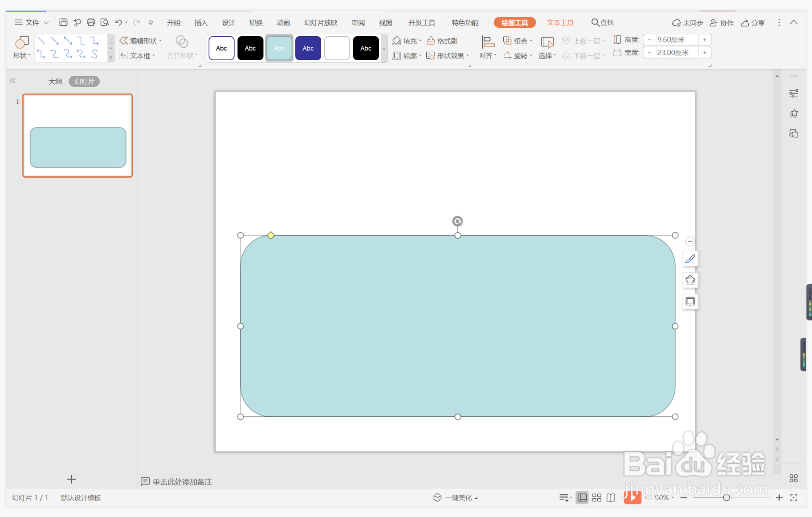The image size is (812, 517).
Task: Select the dark blue Abc shape style swatch
Action: [x=308, y=48]
